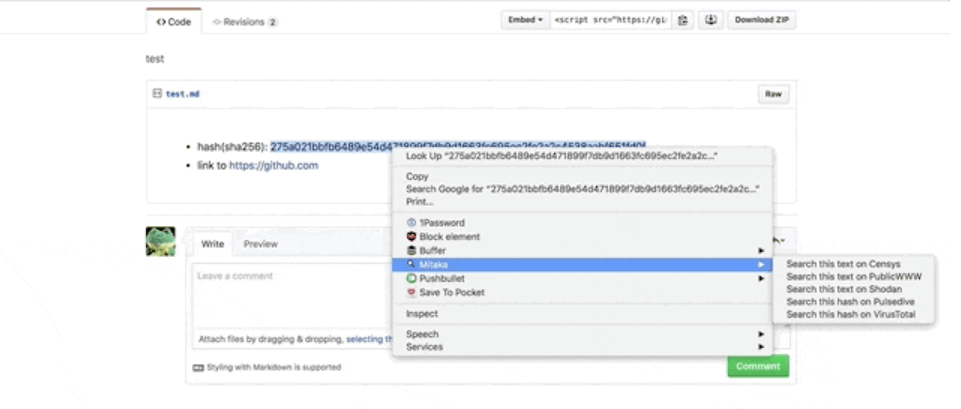Click the Markdown icon below comment box
This screenshot has width=961, height=409.
198,368
